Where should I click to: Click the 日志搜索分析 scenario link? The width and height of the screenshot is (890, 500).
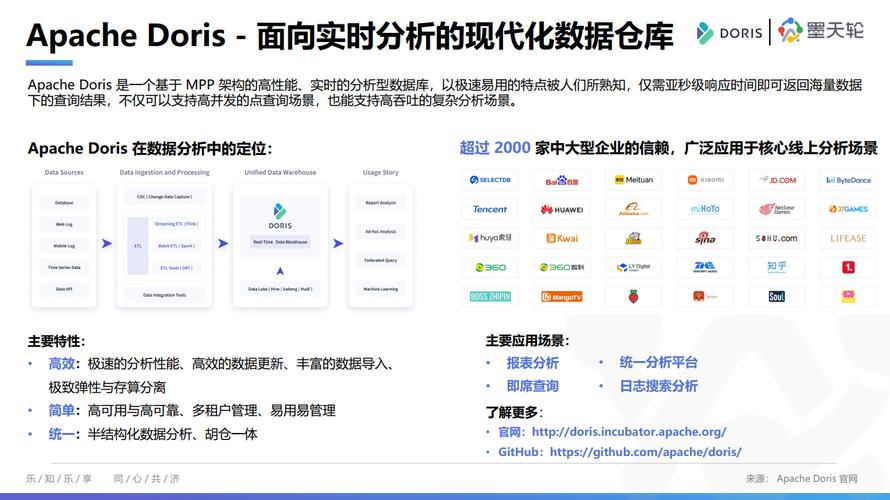pyautogui.click(x=658, y=386)
